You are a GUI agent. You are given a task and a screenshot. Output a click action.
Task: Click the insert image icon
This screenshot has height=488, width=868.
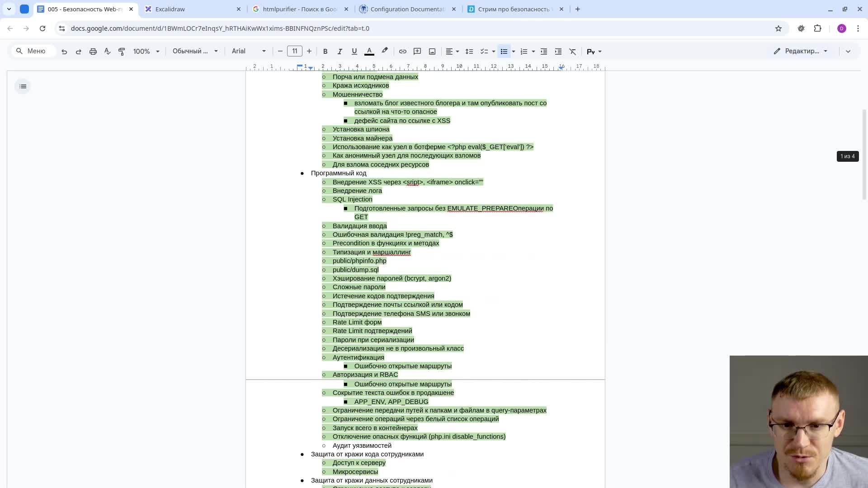click(x=432, y=52)
